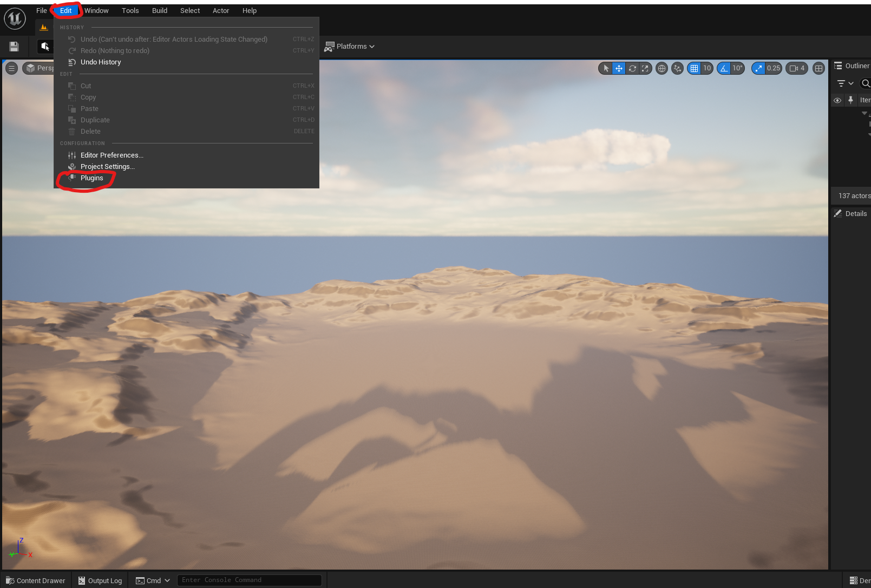Focus the Enter Console Command field
Image resolution: width=871 pixels, height=588 pixels.
pyautogui.click(x=249, y=580)
